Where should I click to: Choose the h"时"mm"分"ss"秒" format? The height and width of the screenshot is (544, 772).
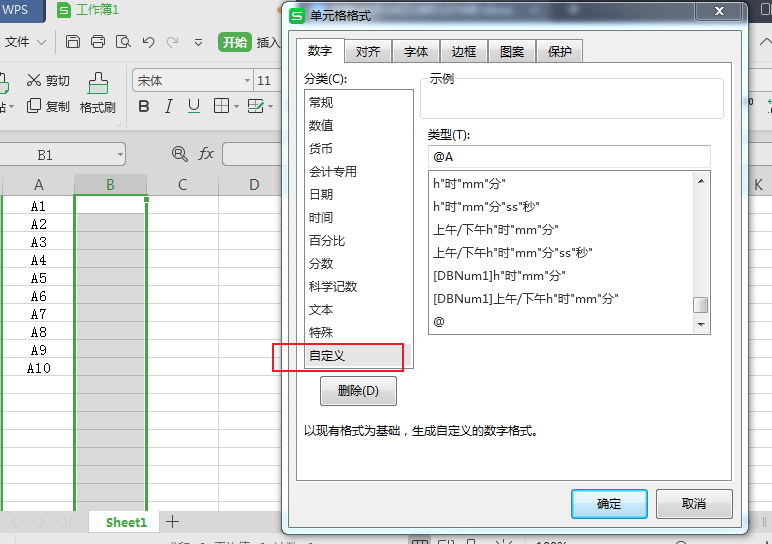coord(560,207)
